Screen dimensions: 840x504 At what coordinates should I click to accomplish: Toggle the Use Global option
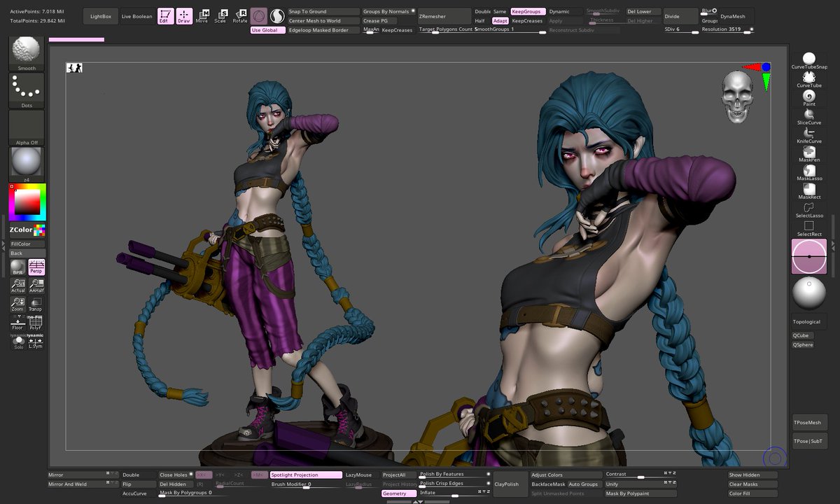(x=267, y=30)
